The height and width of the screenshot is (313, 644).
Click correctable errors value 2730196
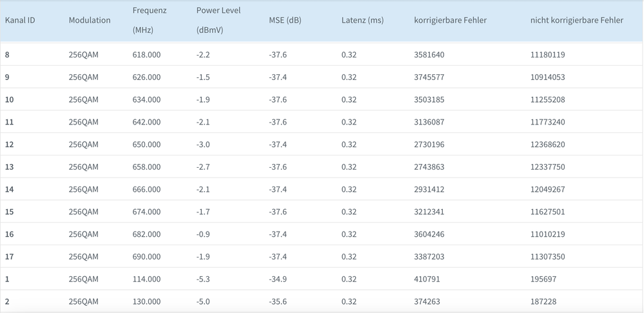[429, 145]
